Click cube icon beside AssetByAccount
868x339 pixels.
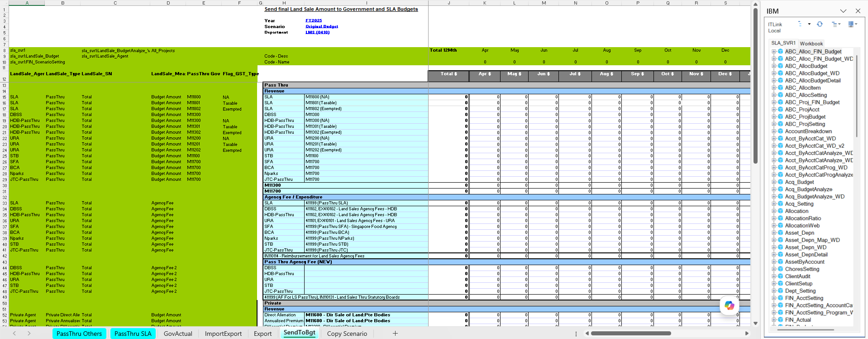tap(780, 262)
